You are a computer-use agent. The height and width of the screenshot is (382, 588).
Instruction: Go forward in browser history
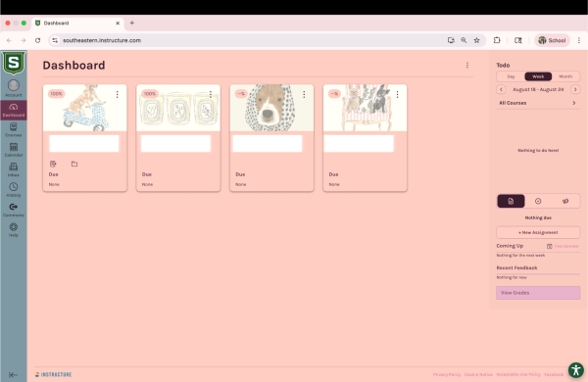(24, 40)
